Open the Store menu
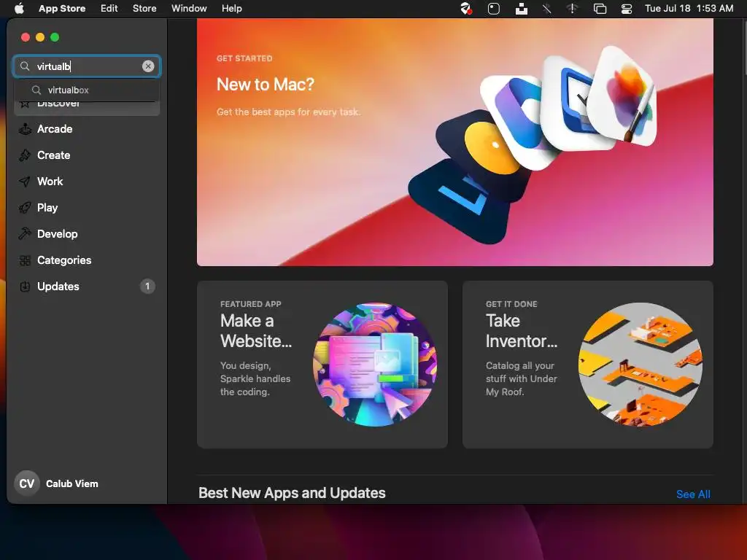The width and height of the screenshot is (747, 560). click(x=144, y=8)
